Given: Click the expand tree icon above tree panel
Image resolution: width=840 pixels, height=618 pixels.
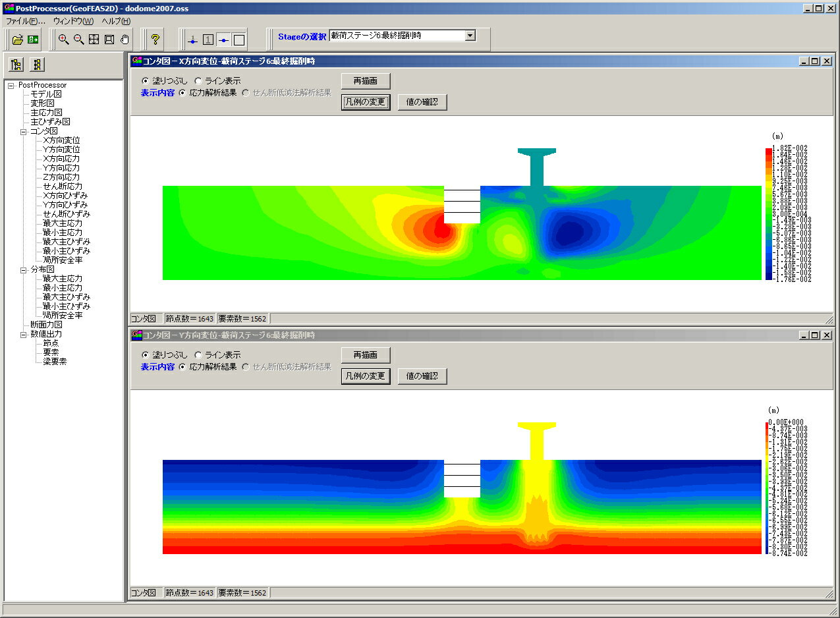Looking at the screenshot, I should (16, 65).
